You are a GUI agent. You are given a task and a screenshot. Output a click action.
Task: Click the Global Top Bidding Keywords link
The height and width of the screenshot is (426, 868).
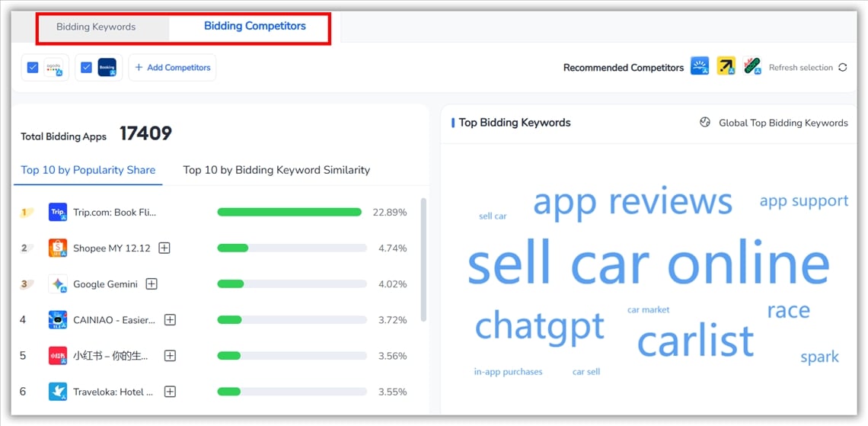(x=783, y=123)
